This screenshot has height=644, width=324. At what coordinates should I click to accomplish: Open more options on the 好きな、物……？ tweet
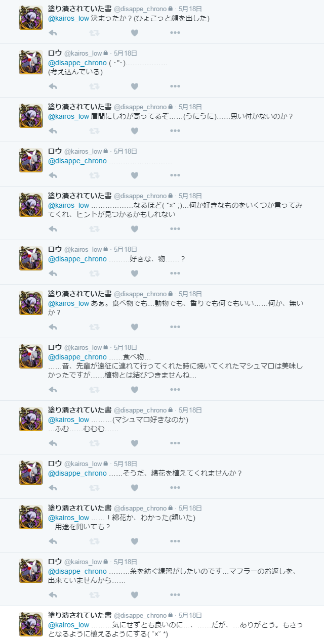[x=175, y=273]
